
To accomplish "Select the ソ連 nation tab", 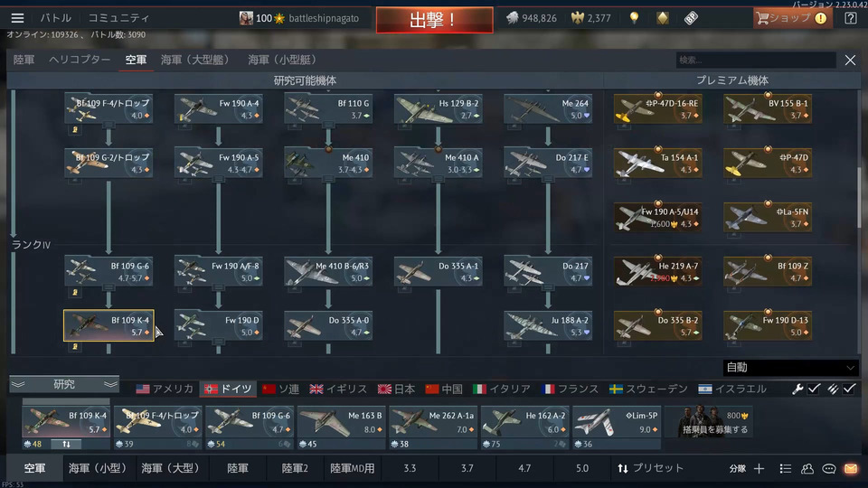I will click(x=280, y=389).
